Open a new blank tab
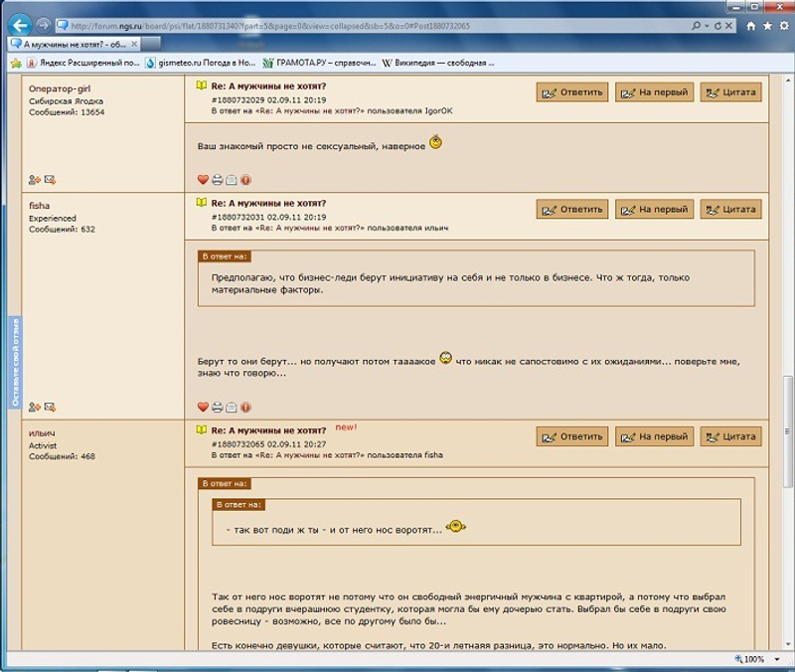 (x=151, y=45)
